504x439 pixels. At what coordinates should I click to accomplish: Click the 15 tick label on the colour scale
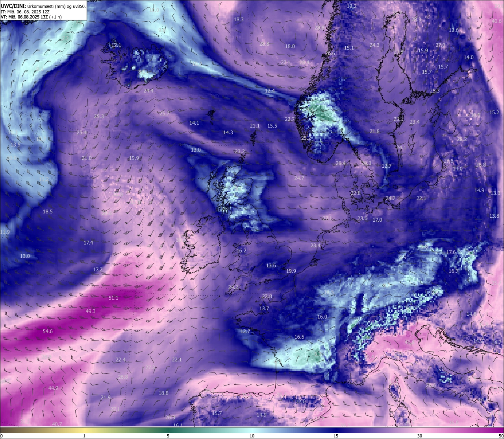[x=336, y=436]
